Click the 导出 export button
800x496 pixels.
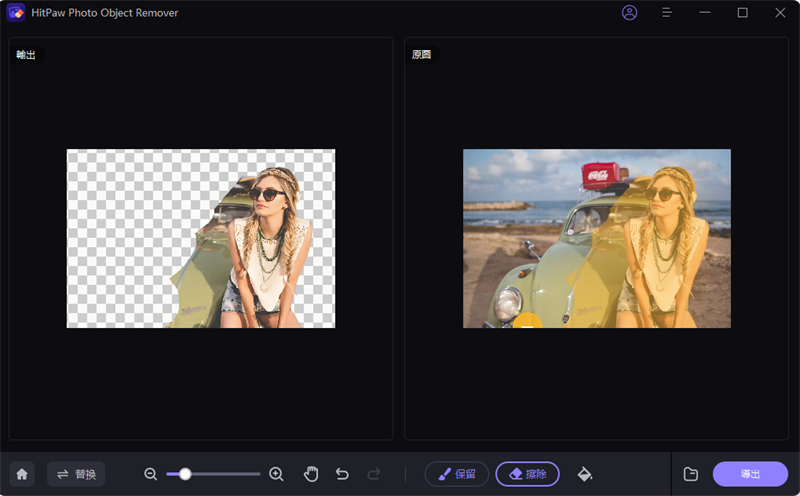[x=750, y=474]
